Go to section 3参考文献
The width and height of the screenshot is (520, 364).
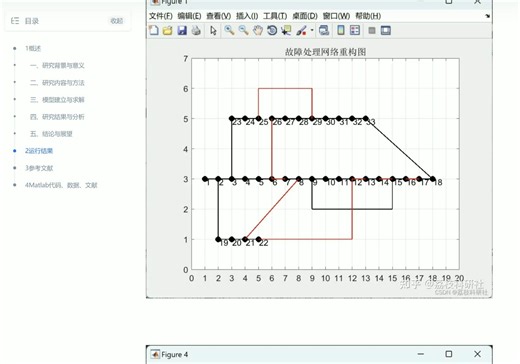tap(39, 168)
